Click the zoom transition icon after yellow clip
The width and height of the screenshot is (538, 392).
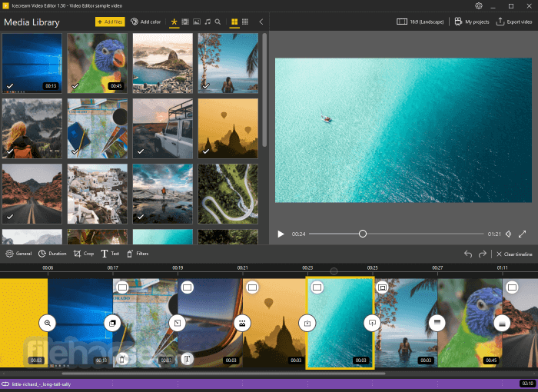[48, 323]
